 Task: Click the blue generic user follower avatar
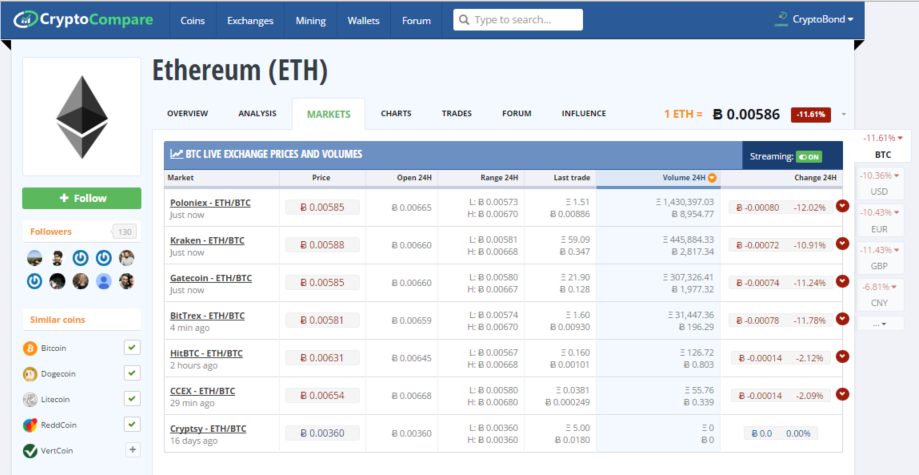pos(104,281)
